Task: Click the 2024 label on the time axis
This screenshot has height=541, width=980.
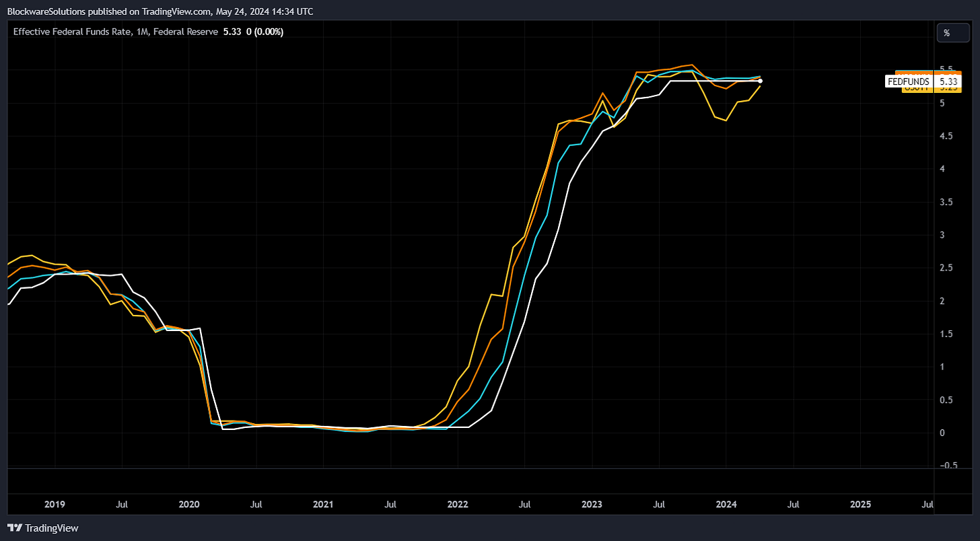Action: (x=726, y=504)
